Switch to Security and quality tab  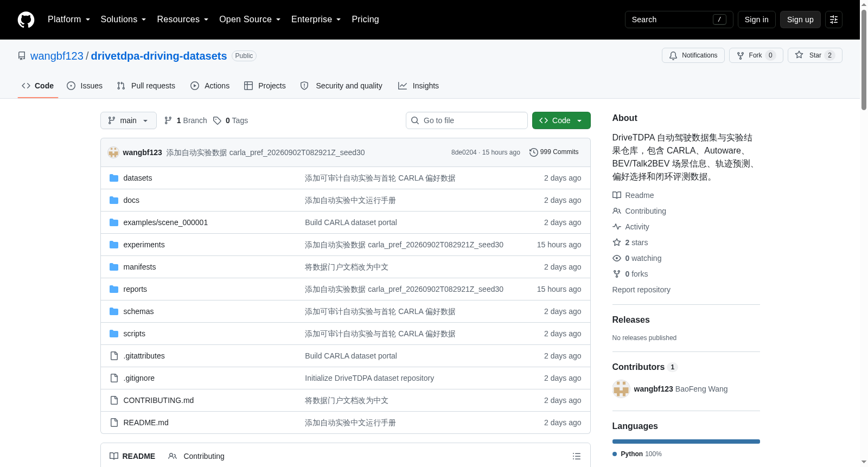pos(341,86)
